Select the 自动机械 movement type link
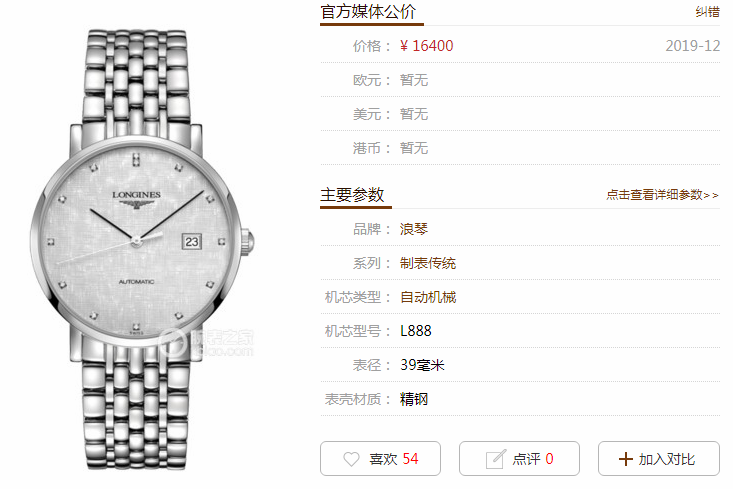 coord(428,297)
